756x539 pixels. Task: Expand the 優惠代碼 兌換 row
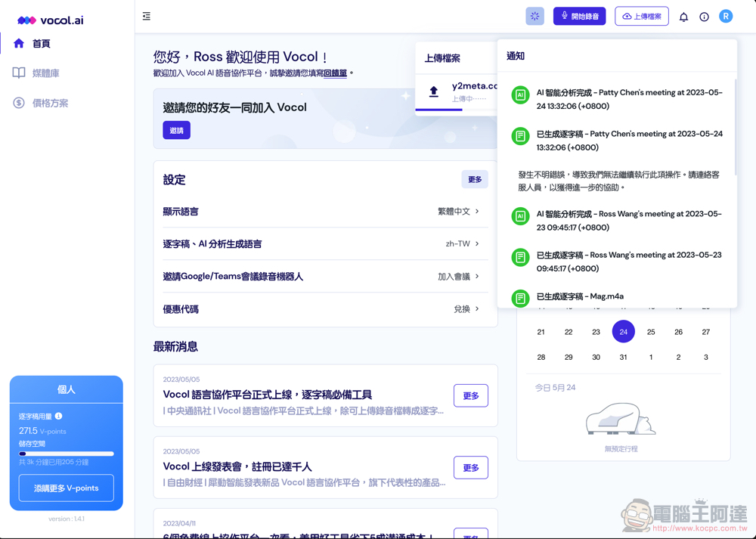pyautogui.click(x=466, y=309)
